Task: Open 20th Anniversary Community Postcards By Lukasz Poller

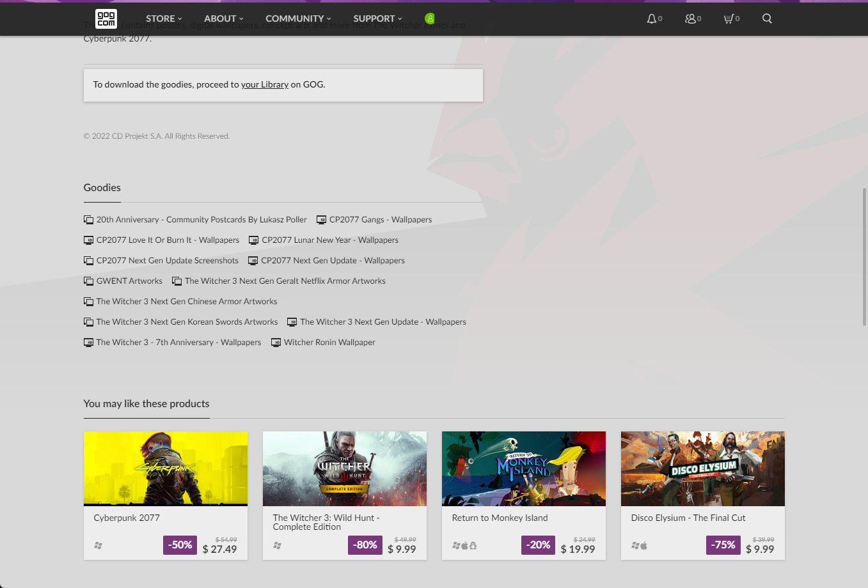Action: click(201, 220)
